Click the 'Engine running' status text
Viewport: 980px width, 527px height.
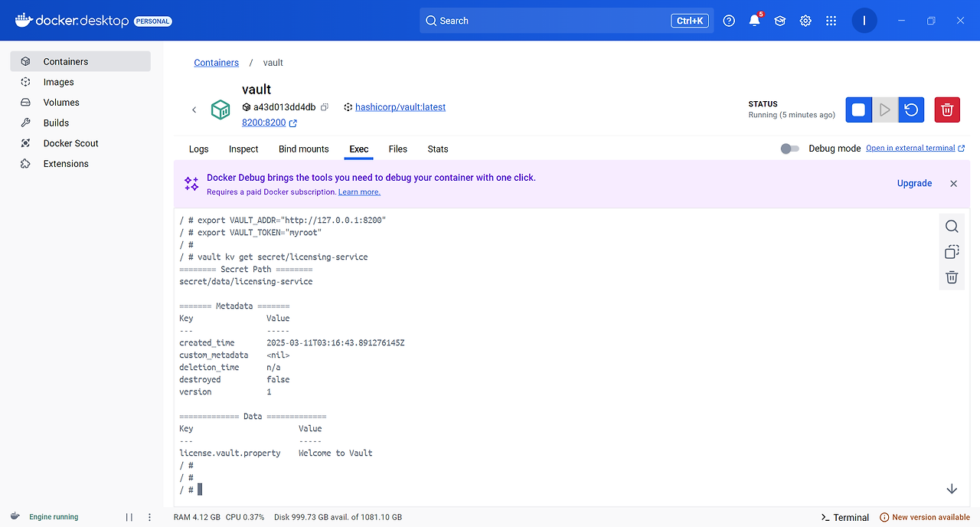54,517
